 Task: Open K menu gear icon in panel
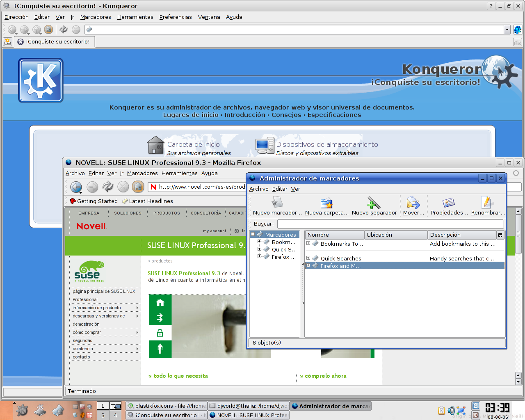[x=22, y=410]
